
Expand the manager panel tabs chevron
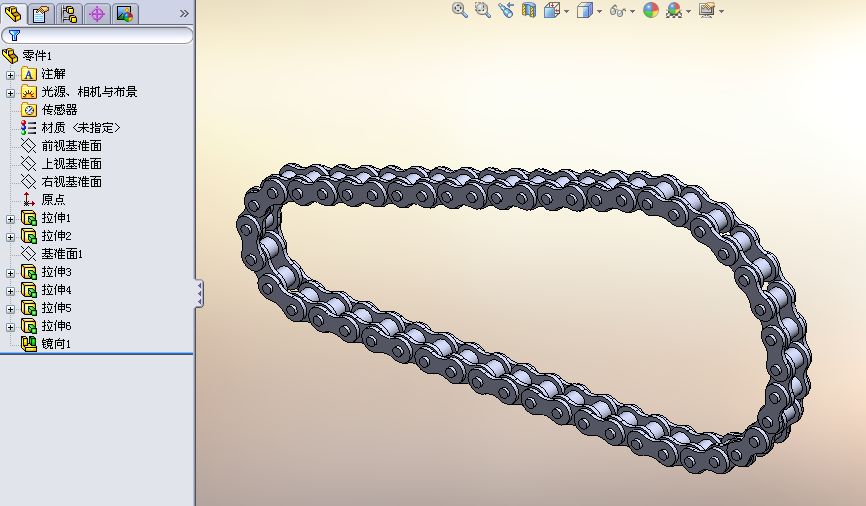(184, 13)
